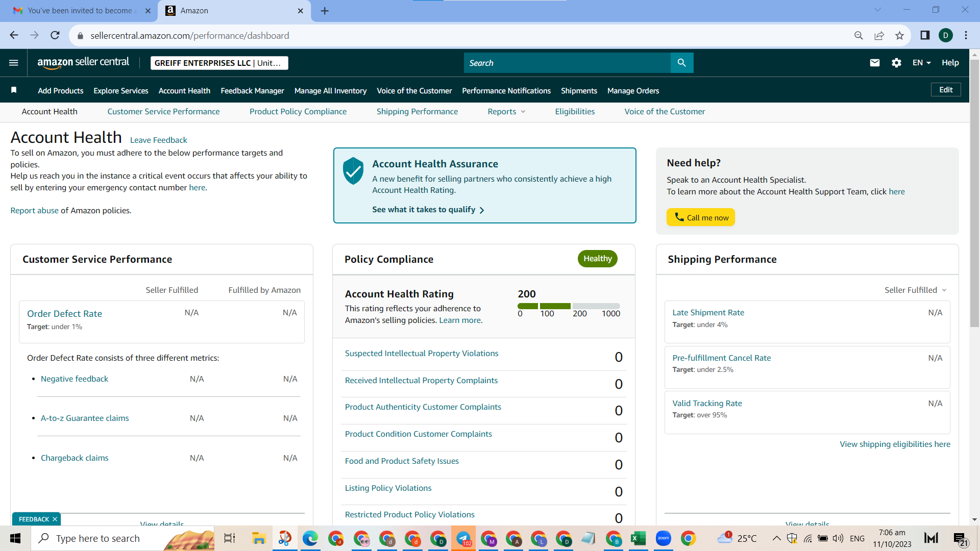The height and width of the screenshot is (551, 980).
Task: Open the Customer Service Performance tab
Action: (x=163, y=112)
